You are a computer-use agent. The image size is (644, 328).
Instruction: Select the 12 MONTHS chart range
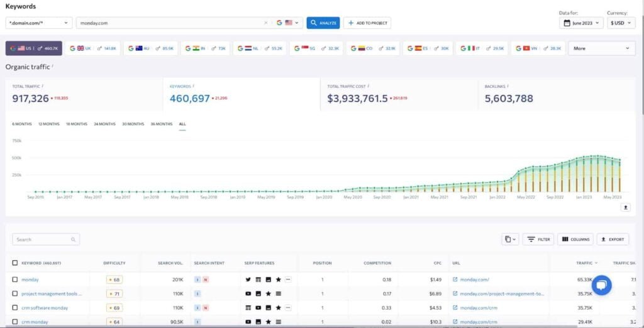[x=49, y=124]
